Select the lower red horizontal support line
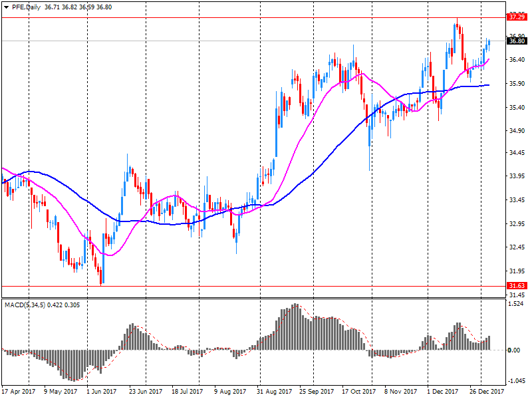Viewport: 532px width, 399px height. tap(266, 286)
